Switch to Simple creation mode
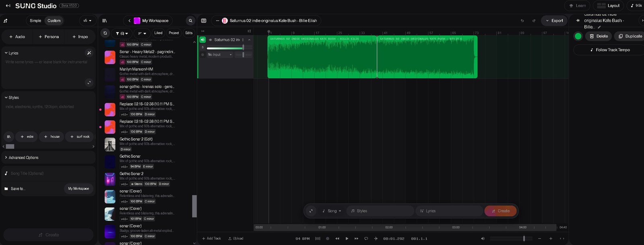644x245 pixels. coord(35,21)
